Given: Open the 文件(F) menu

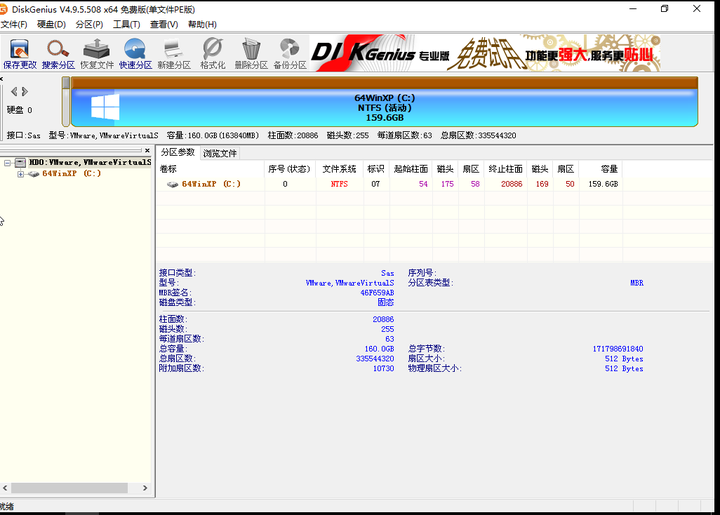Looking at the screenshot, I should click(14, 24).
